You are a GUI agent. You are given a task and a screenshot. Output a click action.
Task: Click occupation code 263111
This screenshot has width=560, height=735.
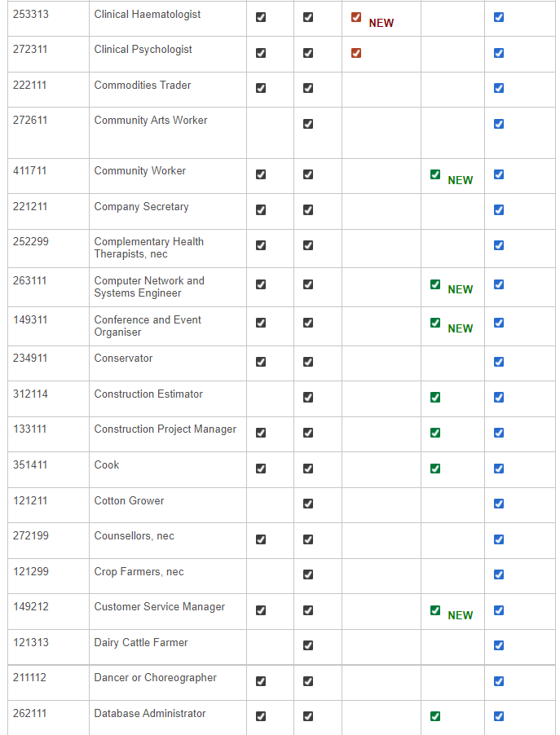(30, 281)
